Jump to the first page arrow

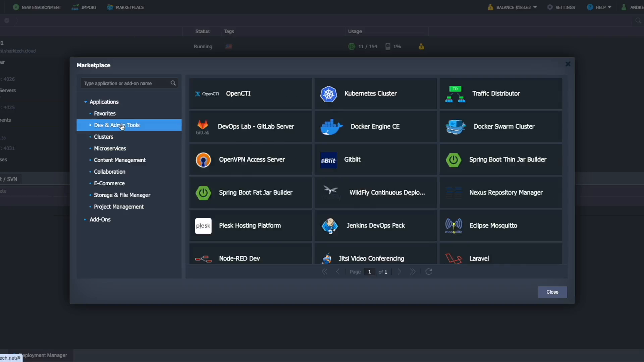[324, 271]
